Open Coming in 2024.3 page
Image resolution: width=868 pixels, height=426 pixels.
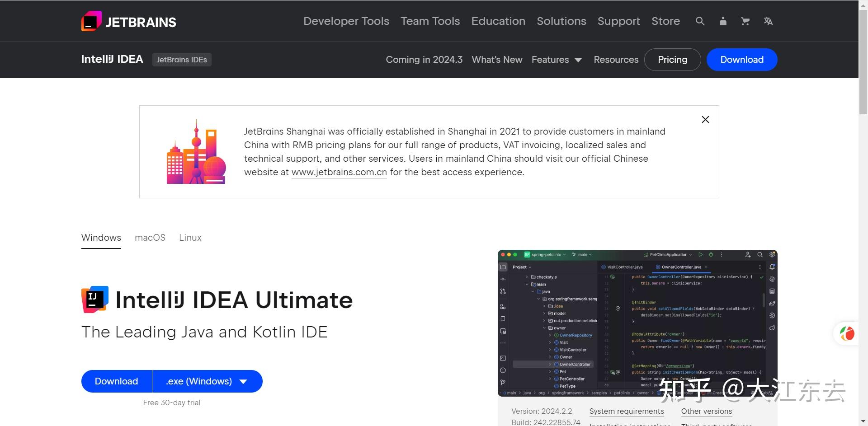coord(424,60)
